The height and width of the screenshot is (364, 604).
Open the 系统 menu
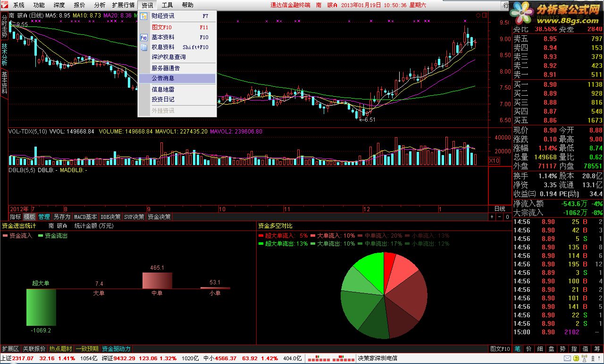tap(19, 5)
